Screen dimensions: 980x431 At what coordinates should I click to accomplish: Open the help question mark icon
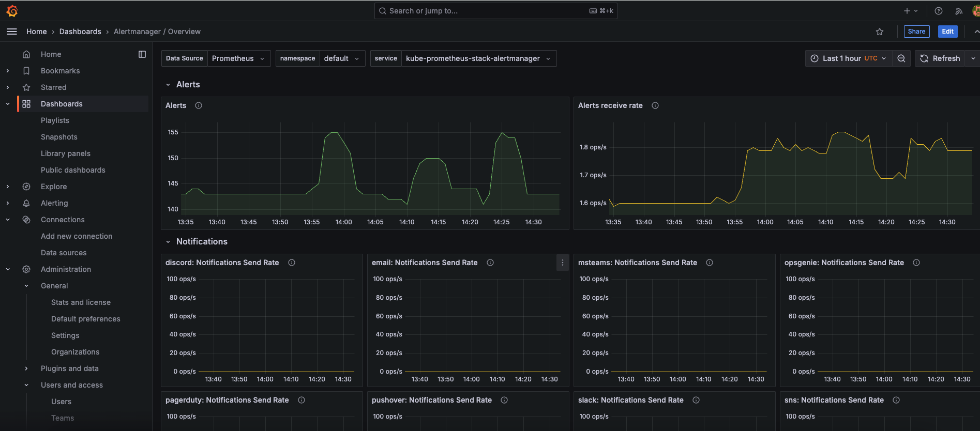[938, 11]
